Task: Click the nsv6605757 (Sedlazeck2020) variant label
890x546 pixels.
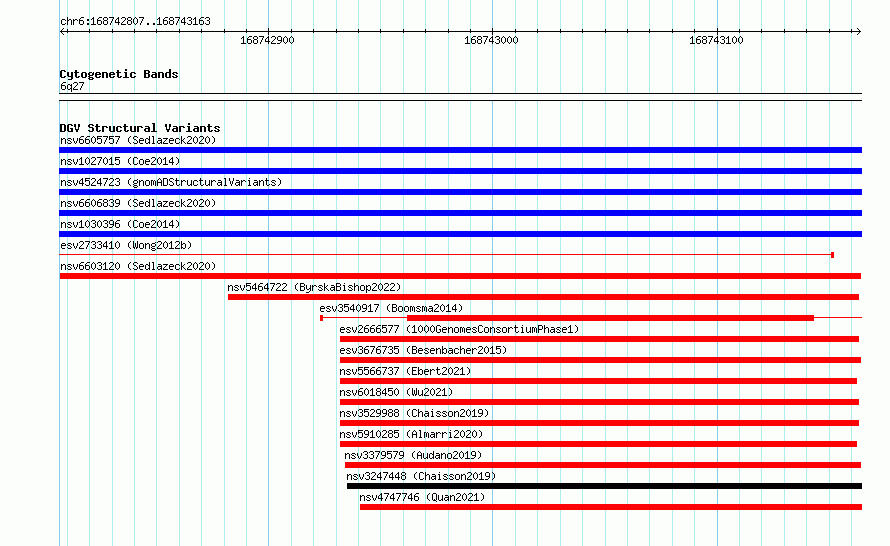Action: click(138, 140)
